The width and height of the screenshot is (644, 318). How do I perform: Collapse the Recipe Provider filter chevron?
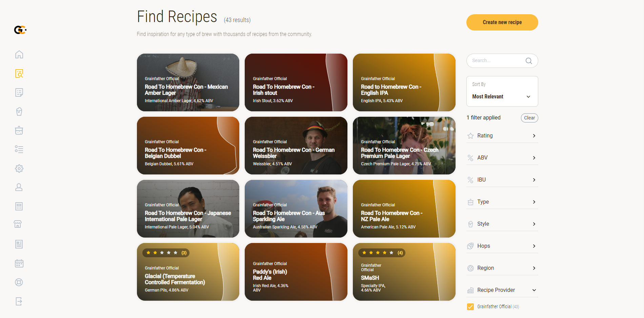tap(534, 290)
